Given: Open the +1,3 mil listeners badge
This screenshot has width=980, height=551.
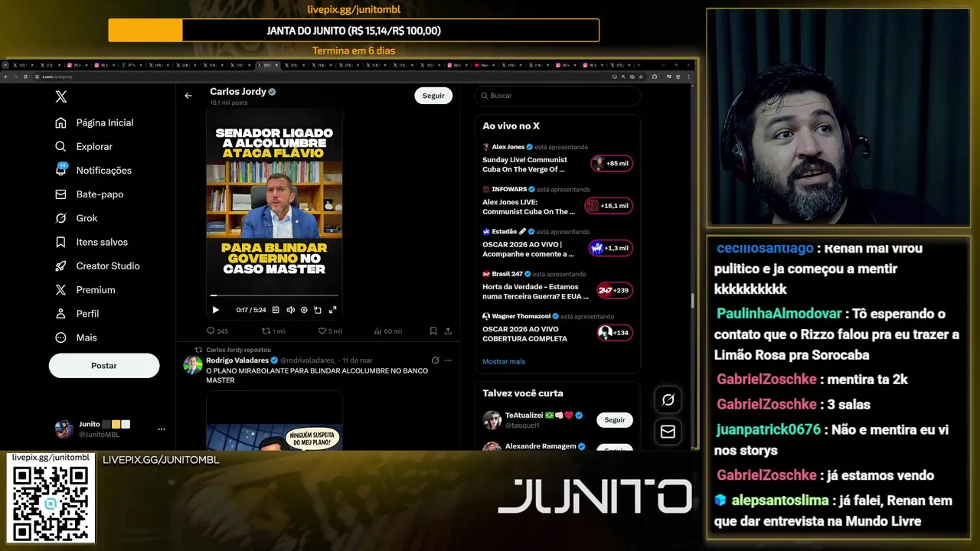Looking at the screenshot, I should pyautogui.click(x=610, y=248).
